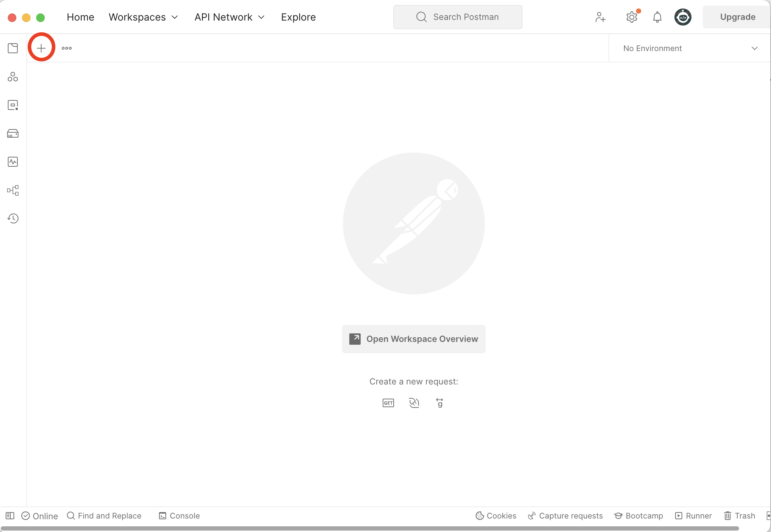Image resolution: width=771 pixels, height=532 pixels.
Task: Create a new WebSocket request
Action: [414, 403]
